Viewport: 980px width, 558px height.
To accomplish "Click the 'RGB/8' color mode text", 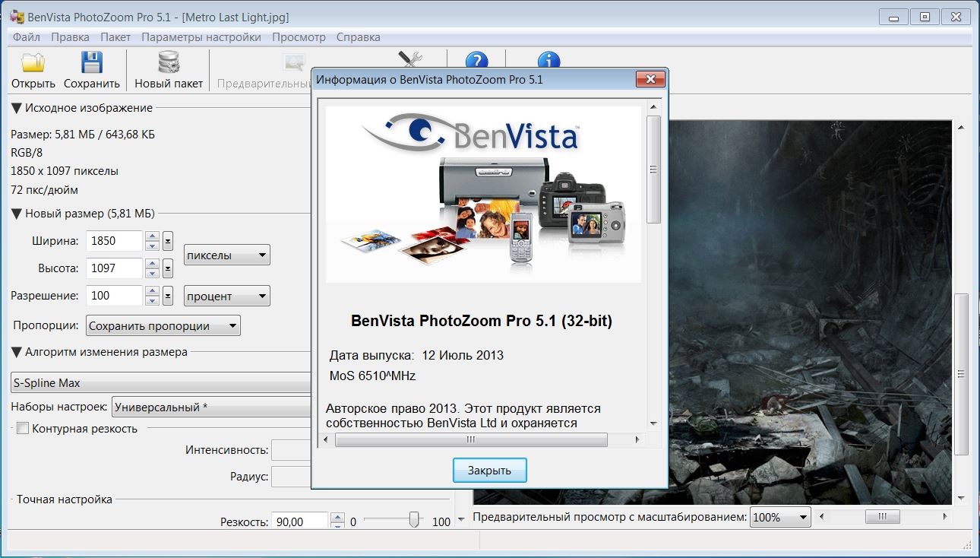I will [27, 153].
